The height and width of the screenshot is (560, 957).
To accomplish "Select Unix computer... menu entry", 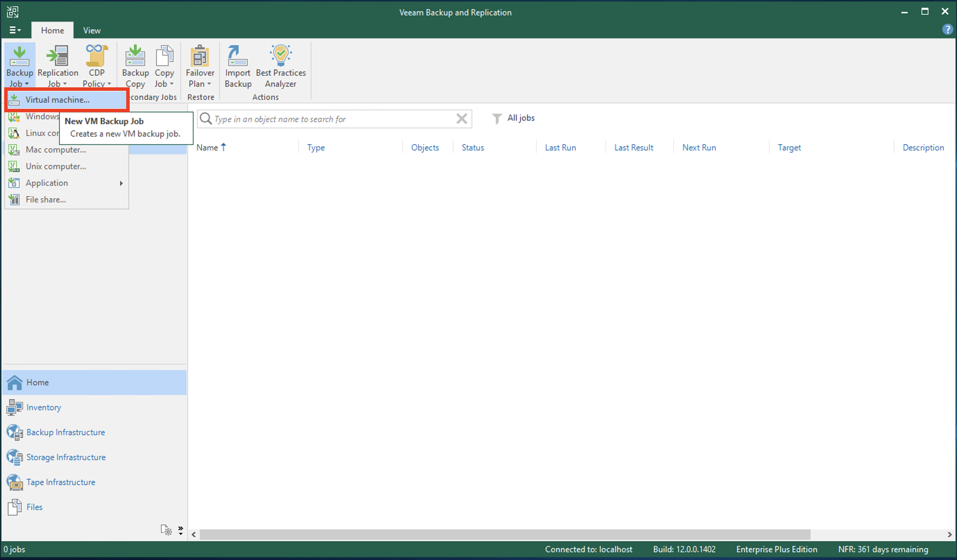I will tap(67, 166).
